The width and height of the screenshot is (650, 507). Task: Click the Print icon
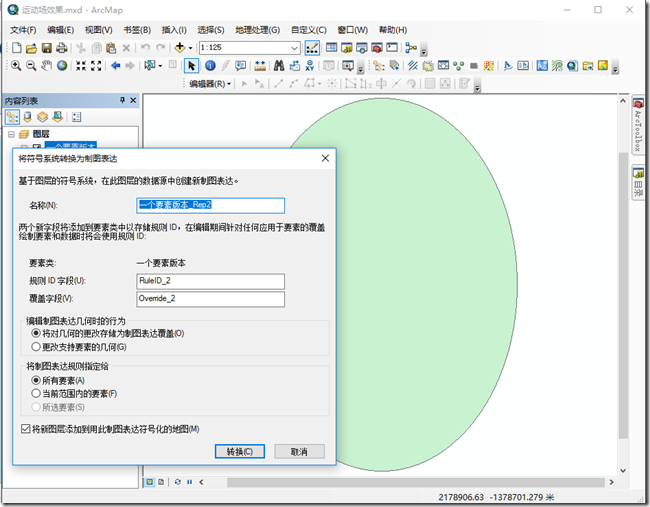click(62, 48)
